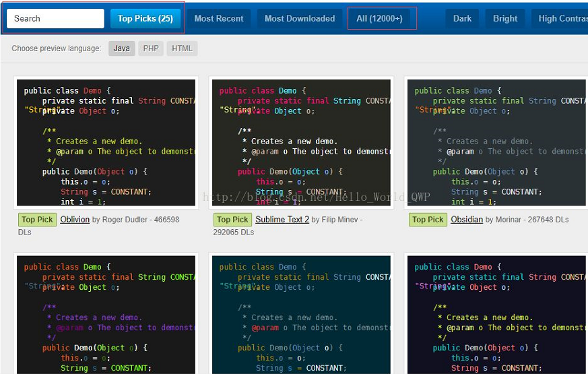Image resolution: width=588 pixels, height=374 pixels.
Task: Click the 'by Roger Dudler - 466598' text
Action: tap(136, 220)
